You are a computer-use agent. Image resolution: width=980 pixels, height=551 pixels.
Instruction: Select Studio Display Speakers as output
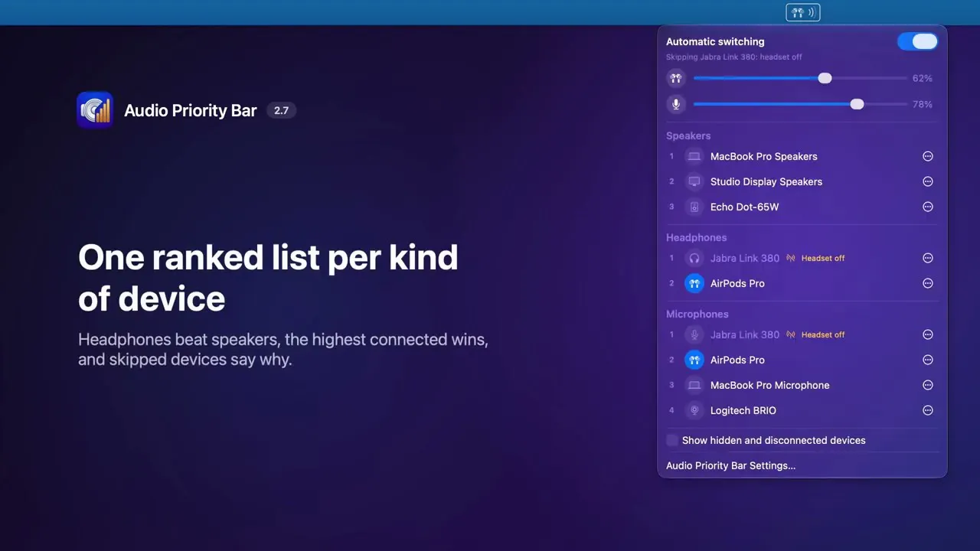coord(802,181)
